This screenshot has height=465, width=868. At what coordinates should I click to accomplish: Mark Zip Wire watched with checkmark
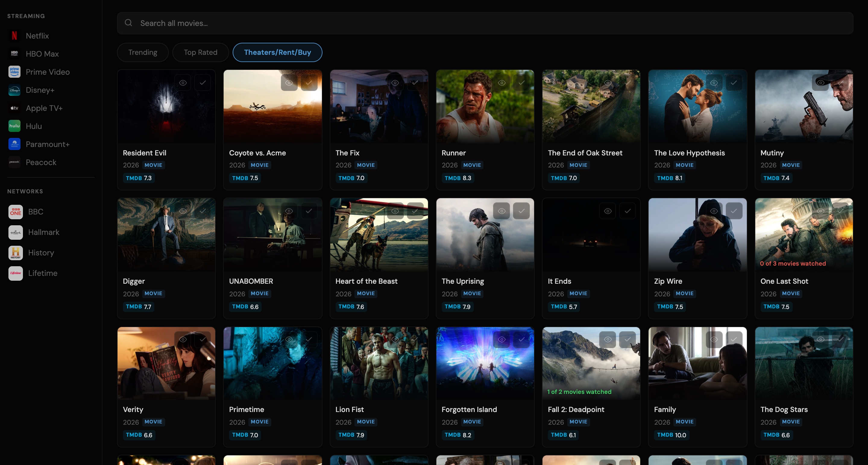pyautogui.click(x=734, y=211)
